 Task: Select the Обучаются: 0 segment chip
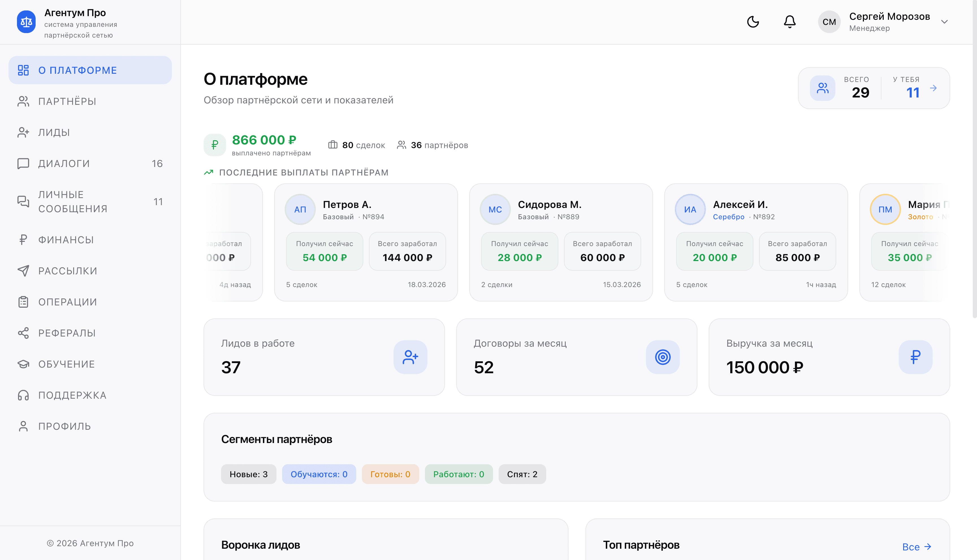pyautogui.click(x=319, y=474)
